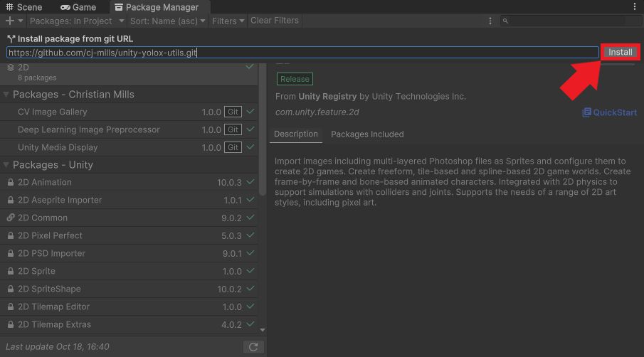Image resolution: width=644 pixels, height=357 pixels.
Task: Open the Sort: Name (asc) dropdown
Action: coord(167,21)
